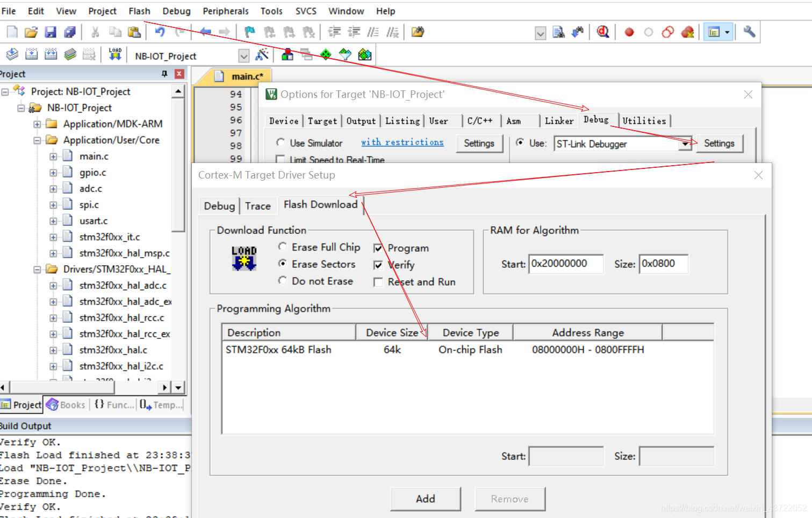Enable the Erase Full Chip radio button

pos(283,247)
